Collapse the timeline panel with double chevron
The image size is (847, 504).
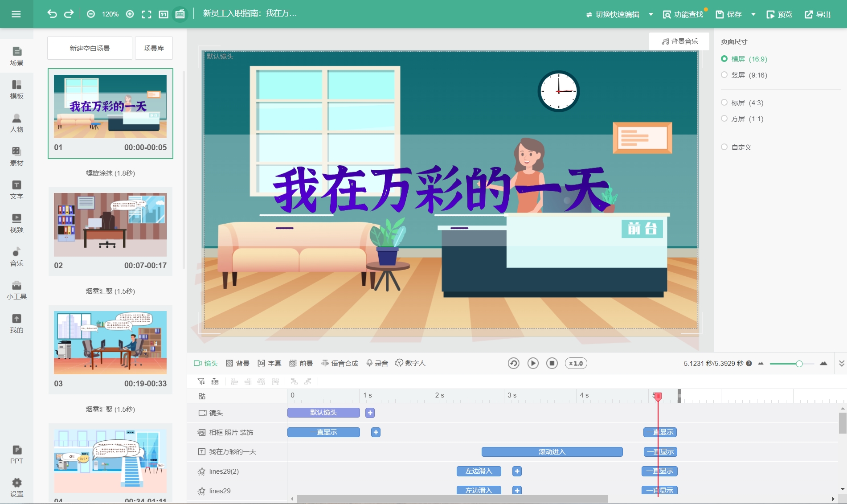pos(841,363)
